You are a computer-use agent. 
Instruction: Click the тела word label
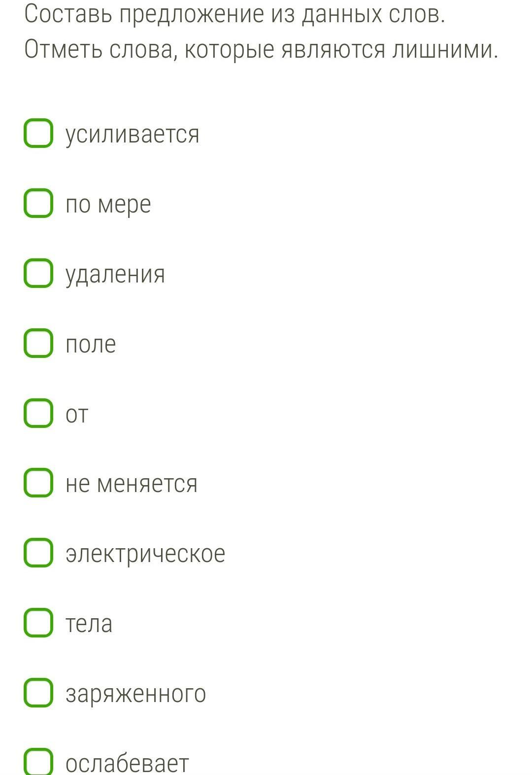click(x=89, y=624)
